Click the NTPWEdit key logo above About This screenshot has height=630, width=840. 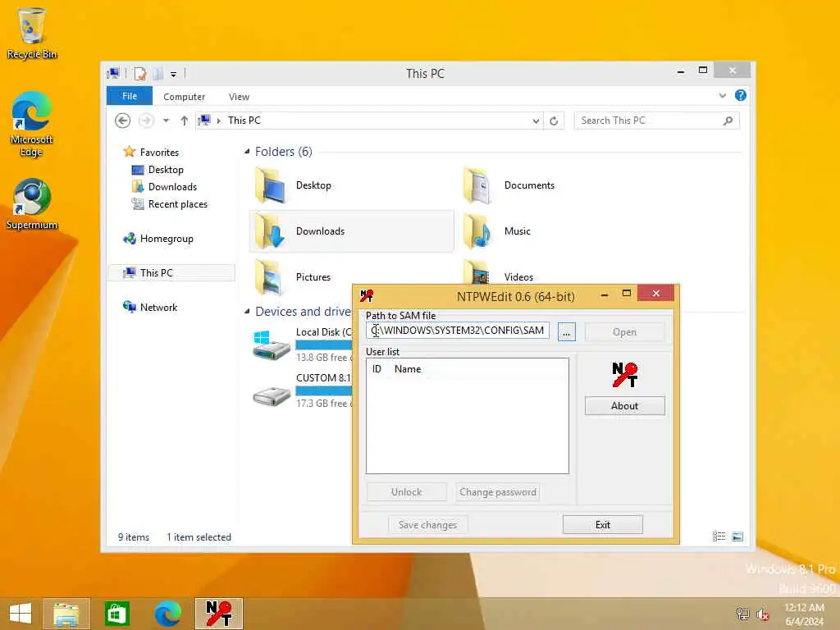pos(624,374)
